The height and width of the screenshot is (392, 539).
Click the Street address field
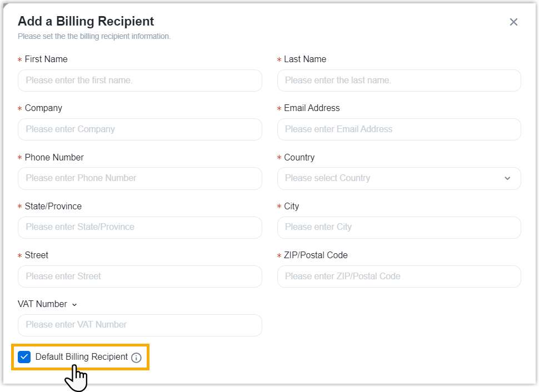(x=139, y=277)
